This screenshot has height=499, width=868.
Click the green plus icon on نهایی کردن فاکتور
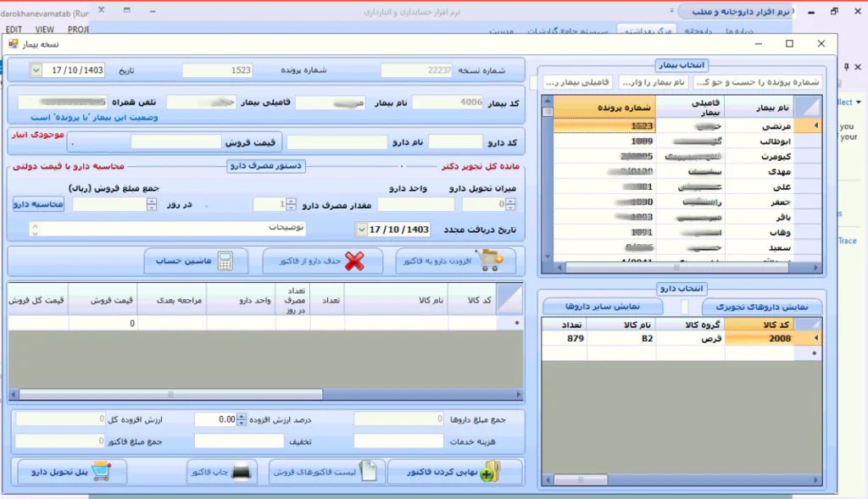489,474
